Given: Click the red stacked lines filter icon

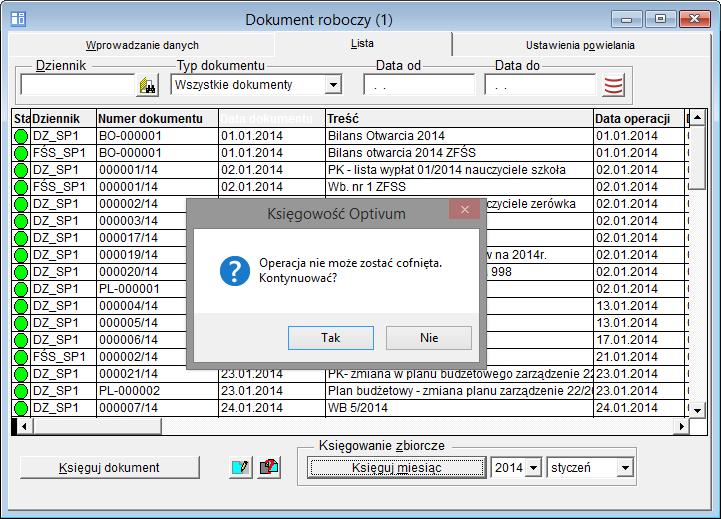Looking at the screenshot, I should (x=613, y=85).
